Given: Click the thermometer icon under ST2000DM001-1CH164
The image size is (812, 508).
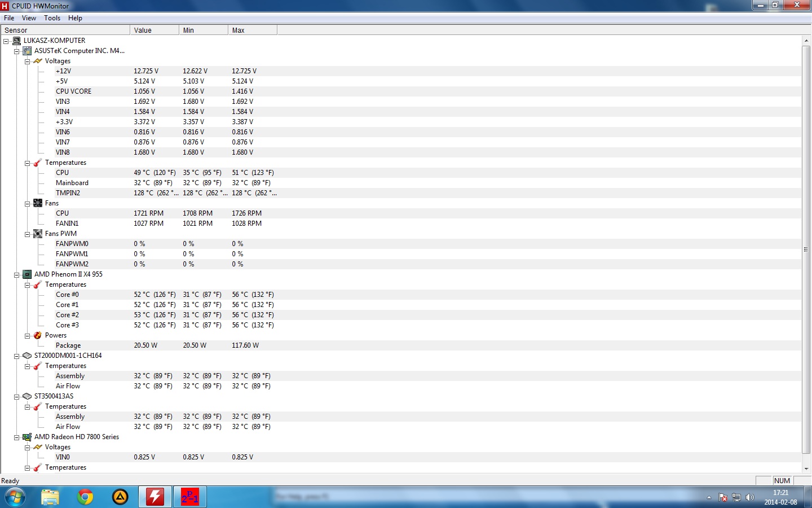Looking at the screenshot, I should pos(38,366).
